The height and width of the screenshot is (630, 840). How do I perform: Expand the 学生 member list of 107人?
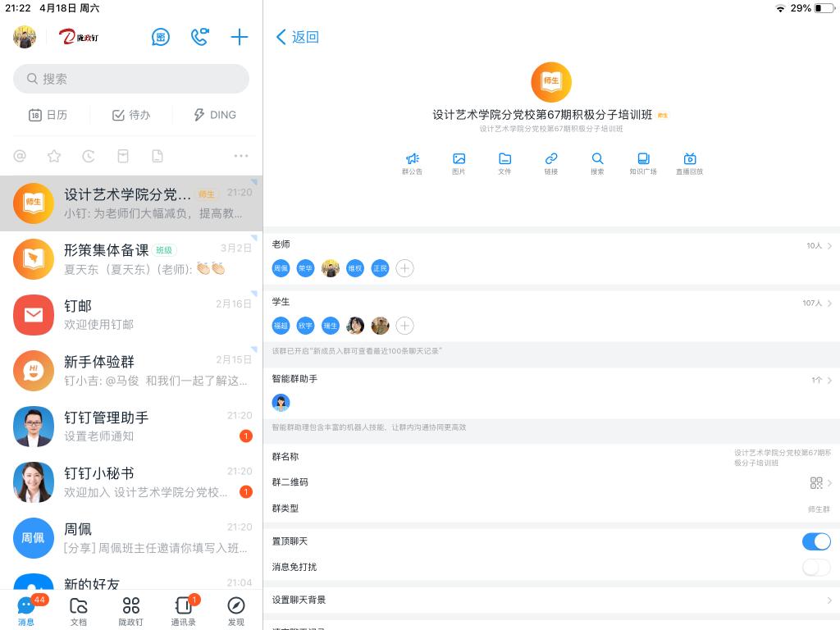pyautogui.click(x=817, y=303)
